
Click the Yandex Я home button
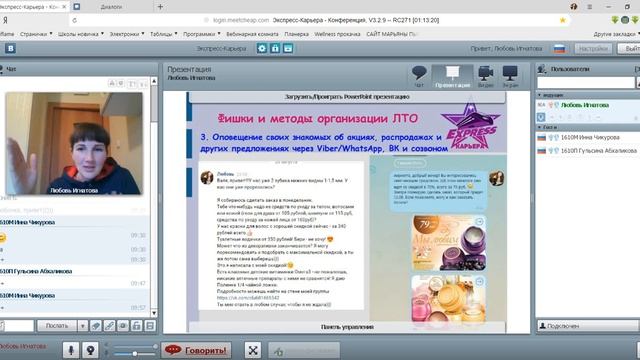tap(5, 20)
